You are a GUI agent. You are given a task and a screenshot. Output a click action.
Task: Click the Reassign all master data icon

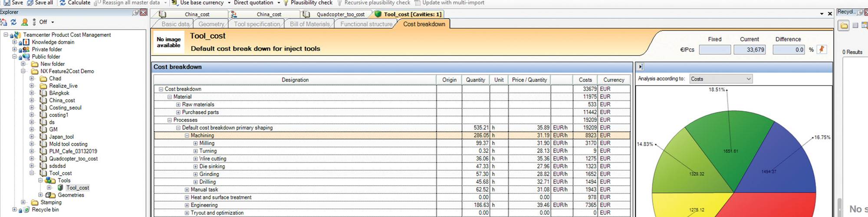tap(97, 3)
